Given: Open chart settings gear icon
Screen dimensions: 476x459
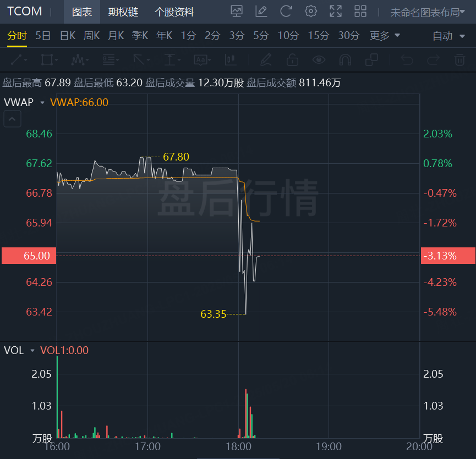Looking at the screenshot, I should (x=310, y=12).
